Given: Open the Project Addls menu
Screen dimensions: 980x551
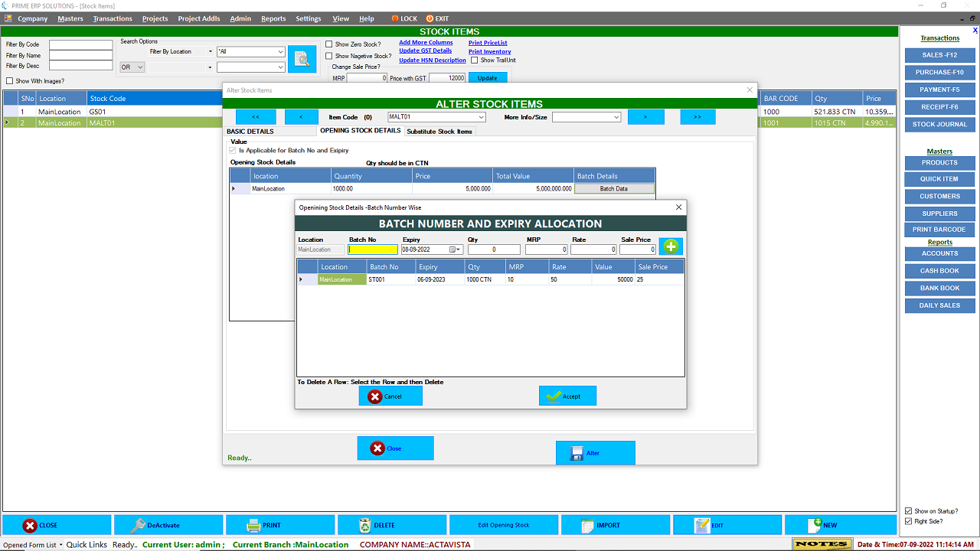Looking at the screenshot, I should (199, 18).
